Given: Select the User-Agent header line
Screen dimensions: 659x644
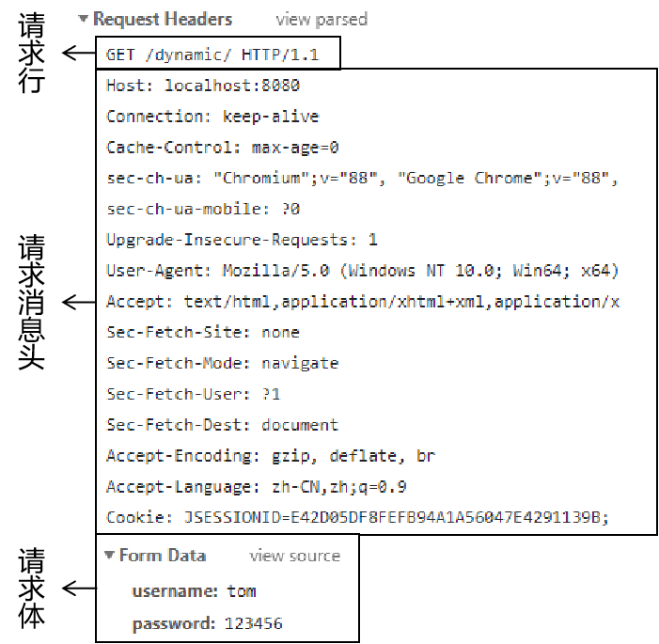Looking at the screenshot, I should click(x=362, y=271).
